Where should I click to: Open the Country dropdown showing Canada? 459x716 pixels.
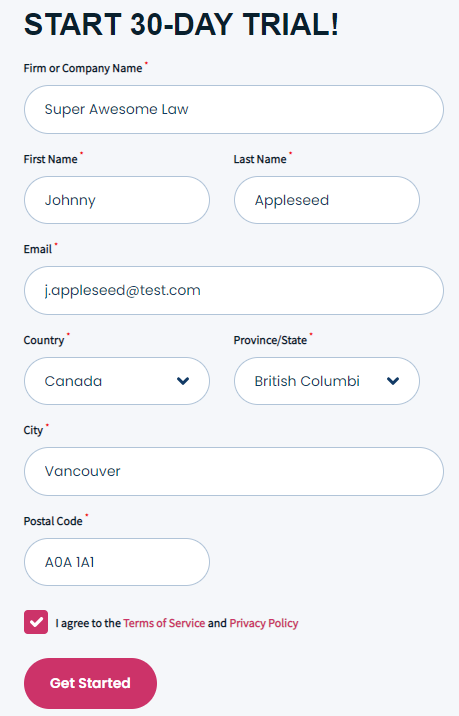(x=117, y=381)
